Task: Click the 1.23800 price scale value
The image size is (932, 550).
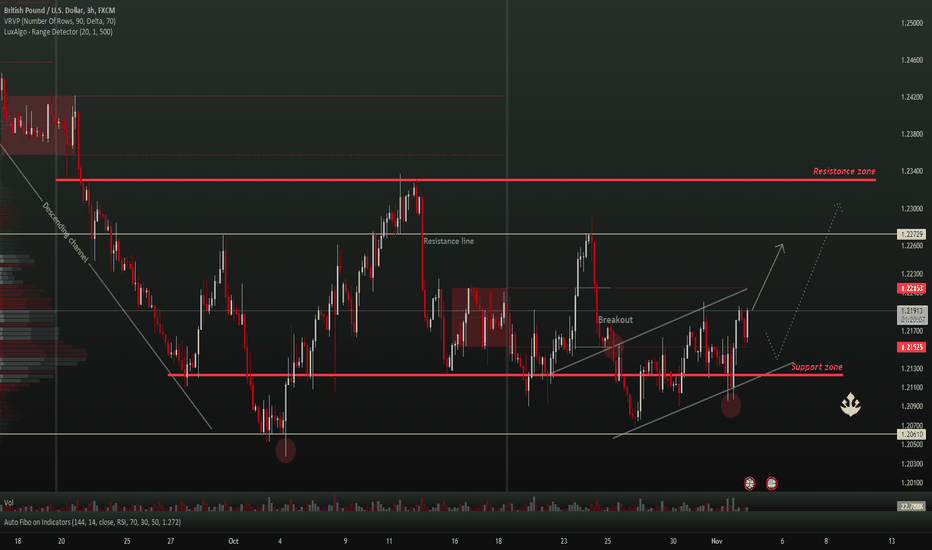Action: tap(912, 134)
